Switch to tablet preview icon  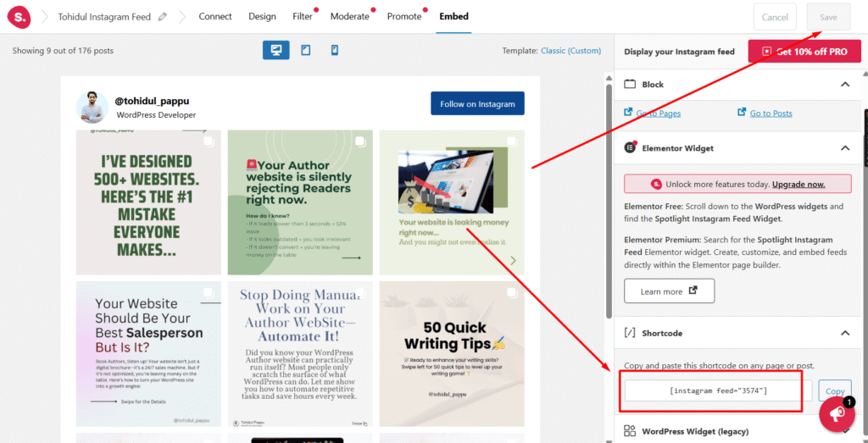[305, 50]
